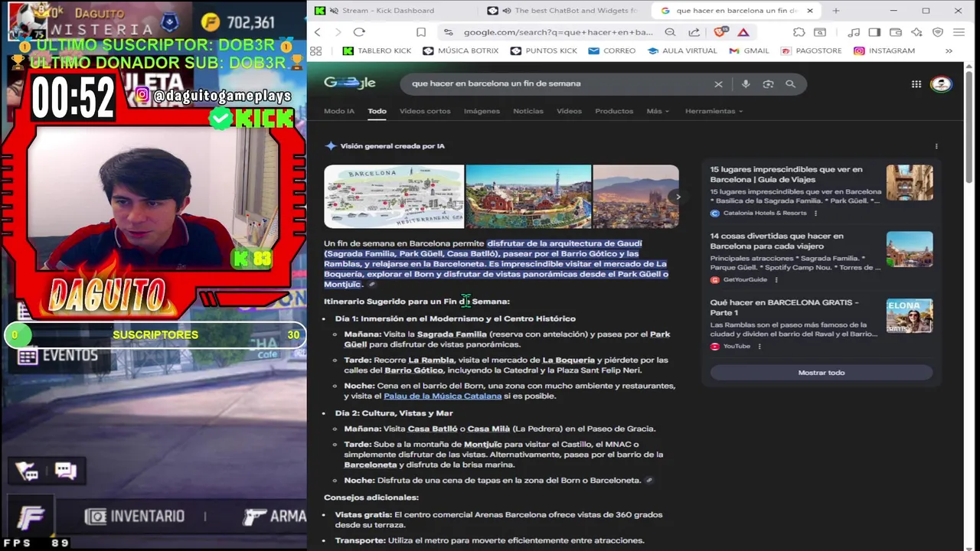Click the Free Fire FF logo button
The width and height of the screenshot is (980, 551).
[31, 518]
